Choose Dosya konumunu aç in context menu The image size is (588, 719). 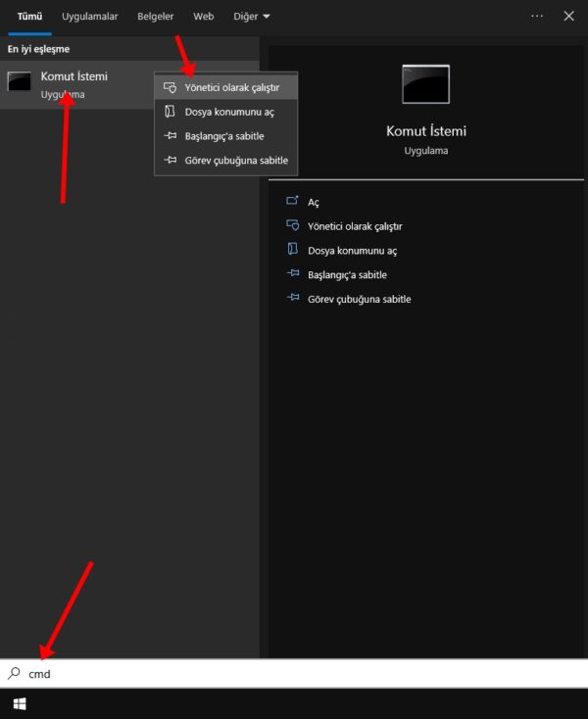pyautogui.click(x=229, y=112)
